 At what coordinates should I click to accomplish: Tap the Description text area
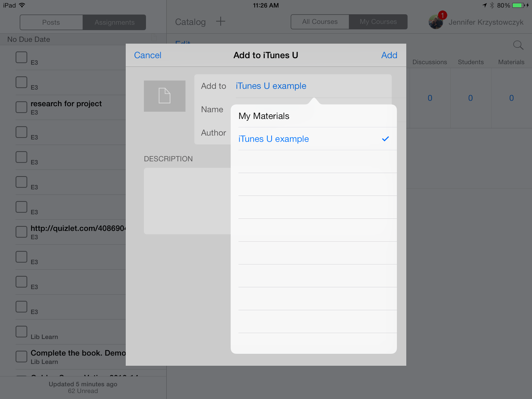coord(187,201)
